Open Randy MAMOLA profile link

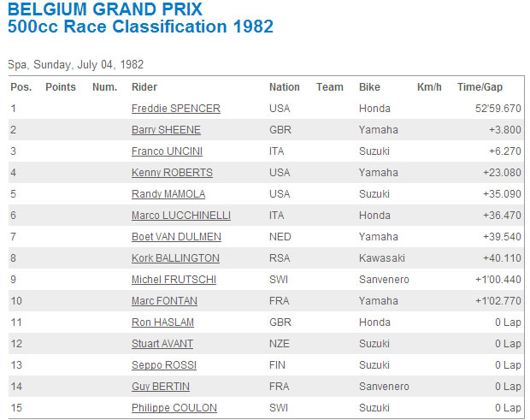tap(168, 194)
